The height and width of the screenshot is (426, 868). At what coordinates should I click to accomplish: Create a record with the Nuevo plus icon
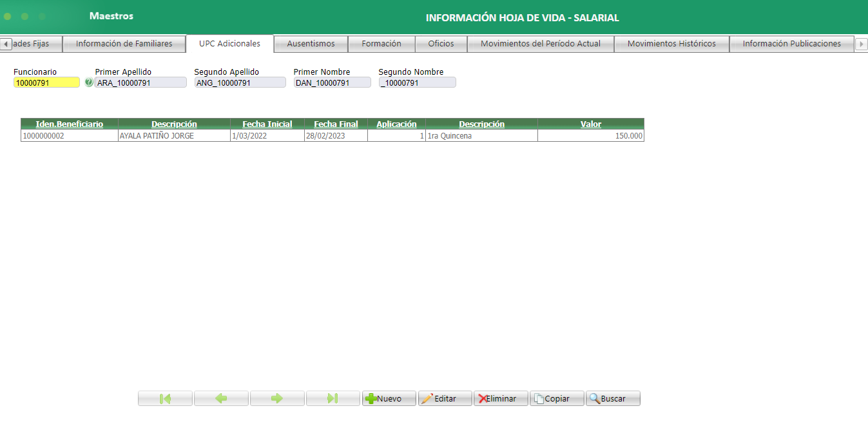tap(389, 398)
